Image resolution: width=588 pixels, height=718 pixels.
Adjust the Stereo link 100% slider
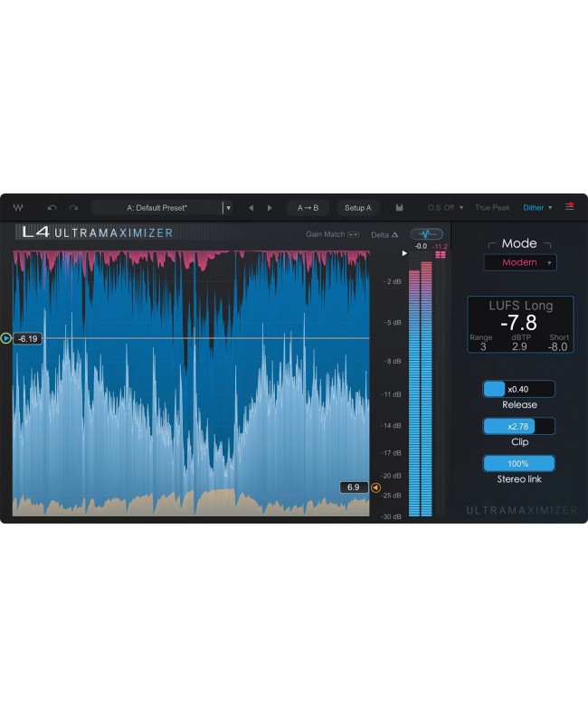click(519, 464)
